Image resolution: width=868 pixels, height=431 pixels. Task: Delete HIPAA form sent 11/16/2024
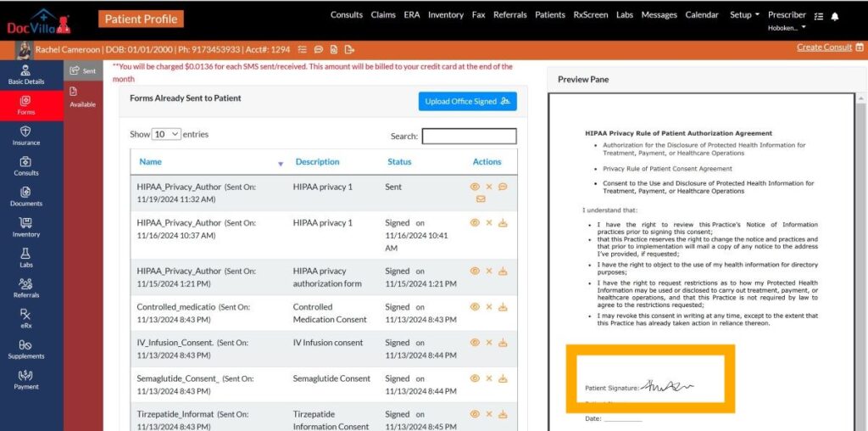(489, 222)
